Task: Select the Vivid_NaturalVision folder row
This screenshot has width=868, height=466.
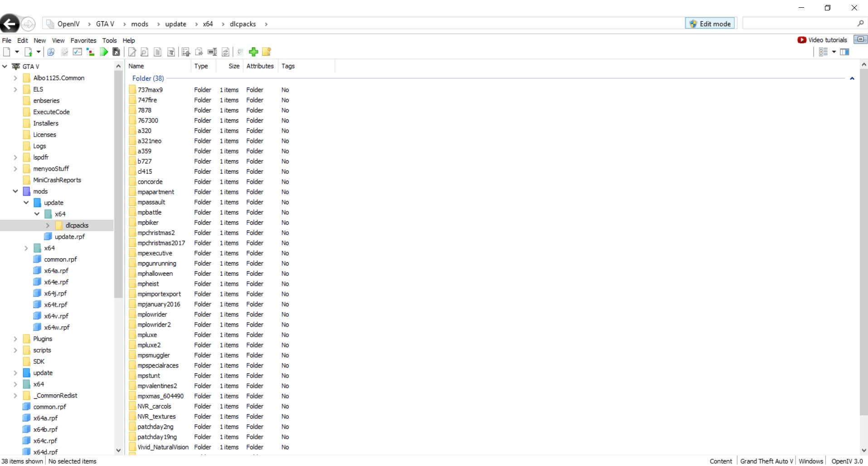Action: click(163, 447)
